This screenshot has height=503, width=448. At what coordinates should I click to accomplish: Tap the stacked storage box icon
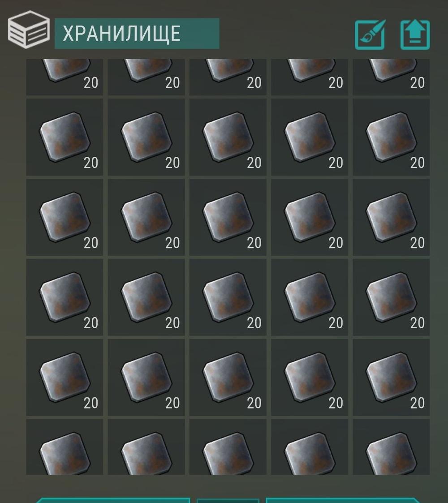(29, 30)
